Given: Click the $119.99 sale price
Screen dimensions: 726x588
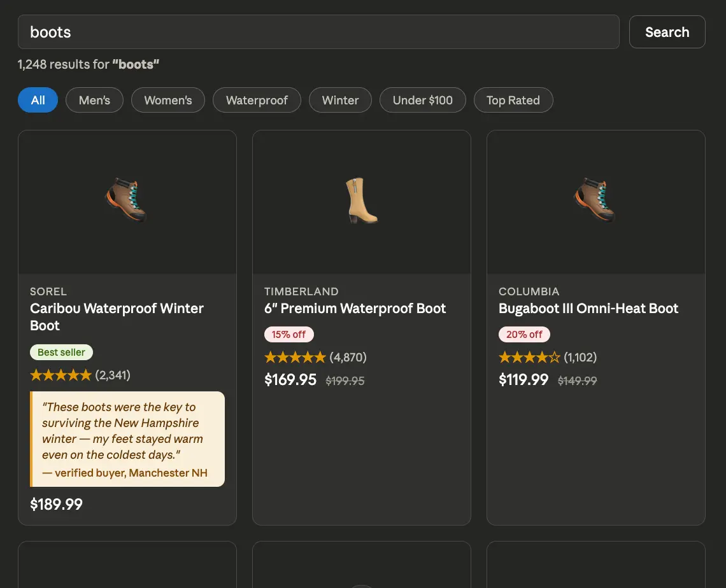Looking at the screenshot, I should click(x=523, y=380).
